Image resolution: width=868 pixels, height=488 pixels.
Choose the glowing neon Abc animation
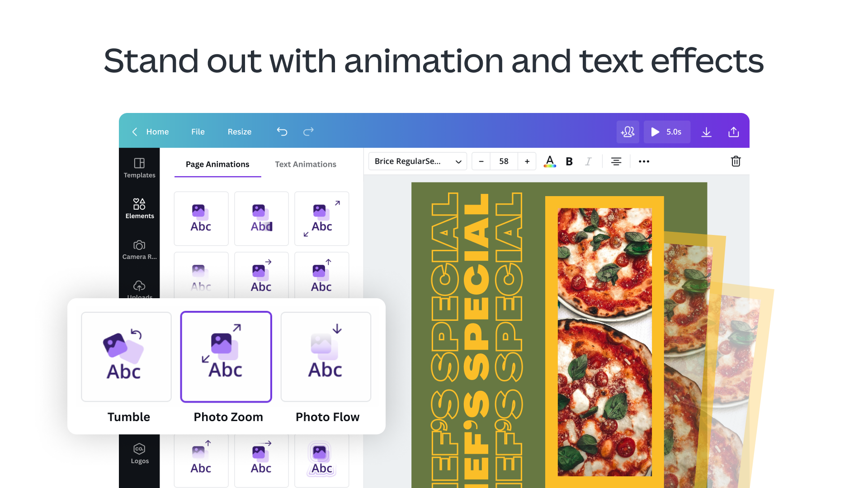point(321,461)
